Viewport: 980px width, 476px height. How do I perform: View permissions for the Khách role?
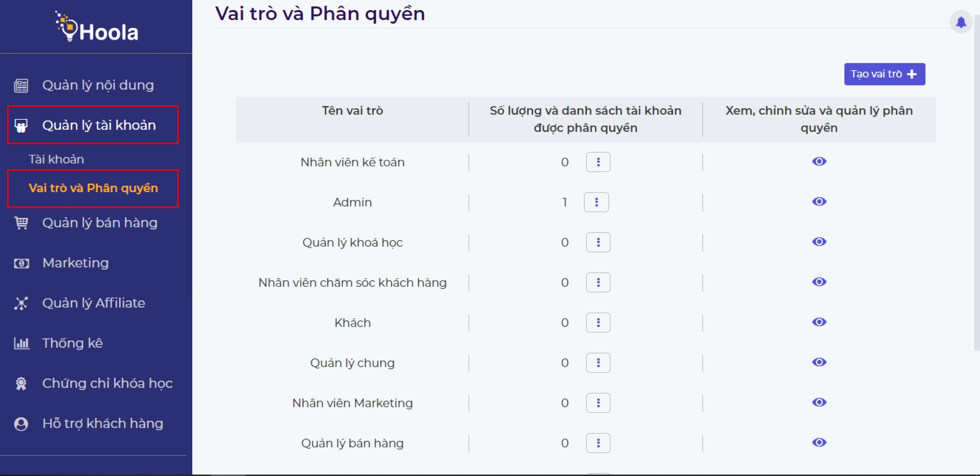[x=819, y=322]
